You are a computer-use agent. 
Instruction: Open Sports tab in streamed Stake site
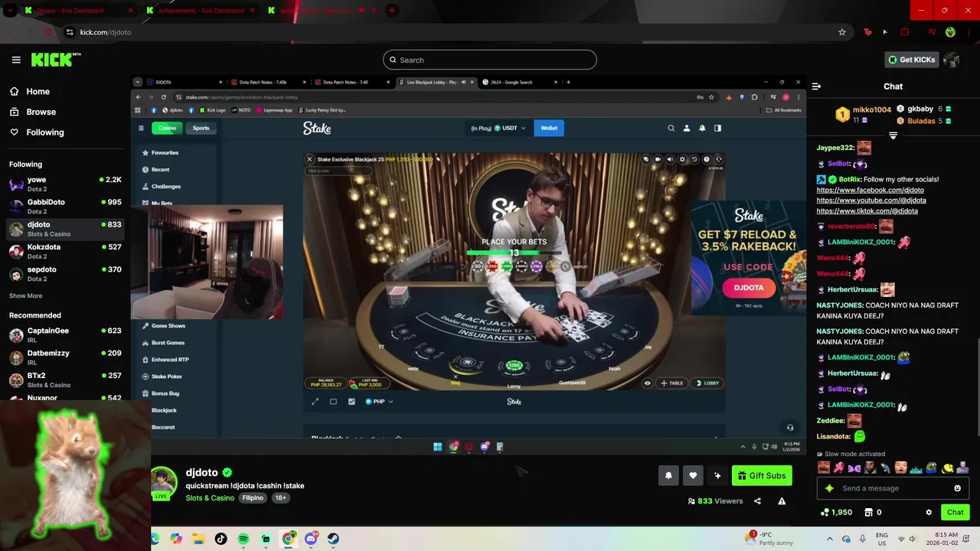(x=201, y=128)
